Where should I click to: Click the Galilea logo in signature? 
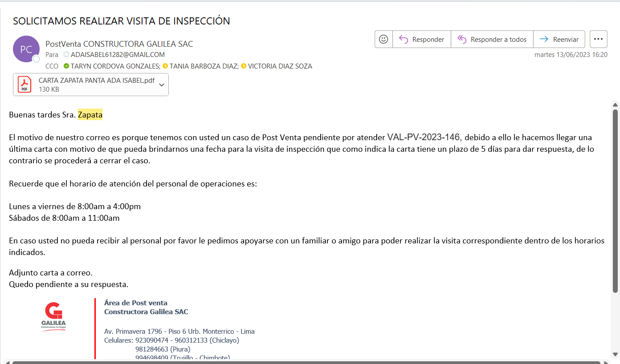point(53,316)
